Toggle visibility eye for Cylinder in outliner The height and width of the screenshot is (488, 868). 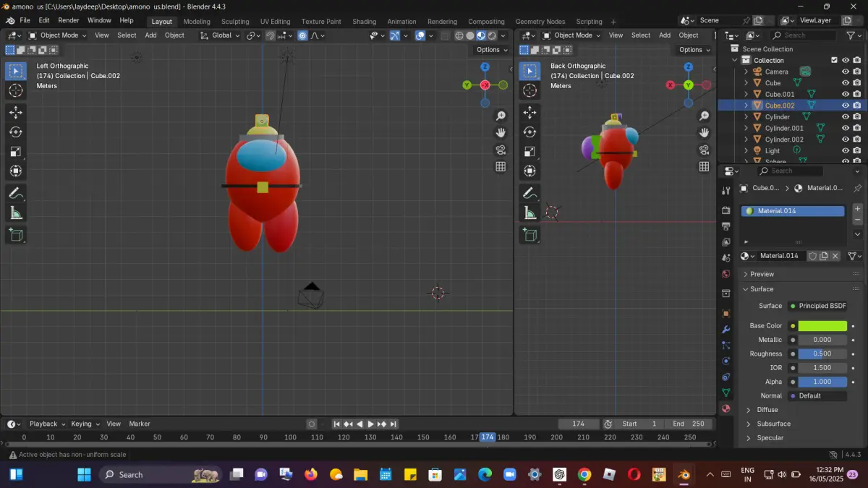(845, 116)
